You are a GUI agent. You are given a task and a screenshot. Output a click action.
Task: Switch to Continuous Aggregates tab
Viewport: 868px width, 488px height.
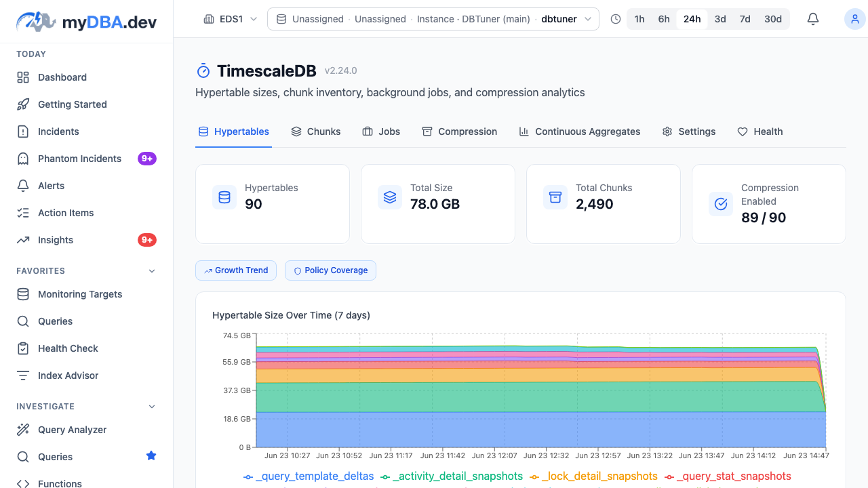pos(580,131)
